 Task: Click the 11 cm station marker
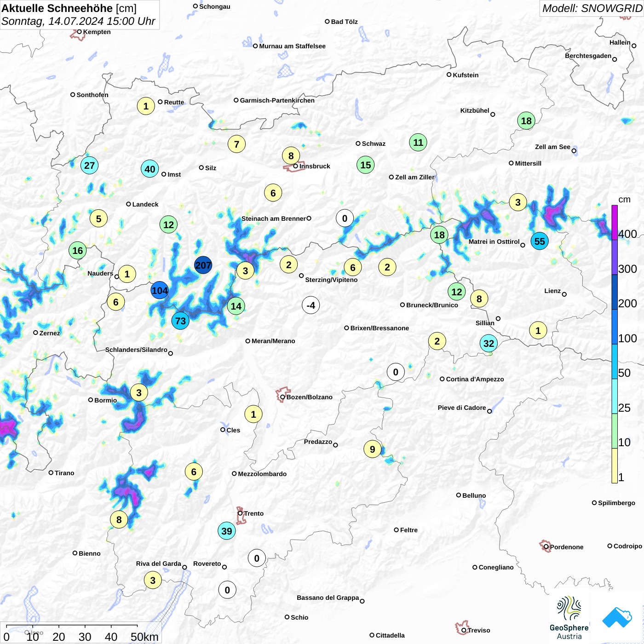418,142
